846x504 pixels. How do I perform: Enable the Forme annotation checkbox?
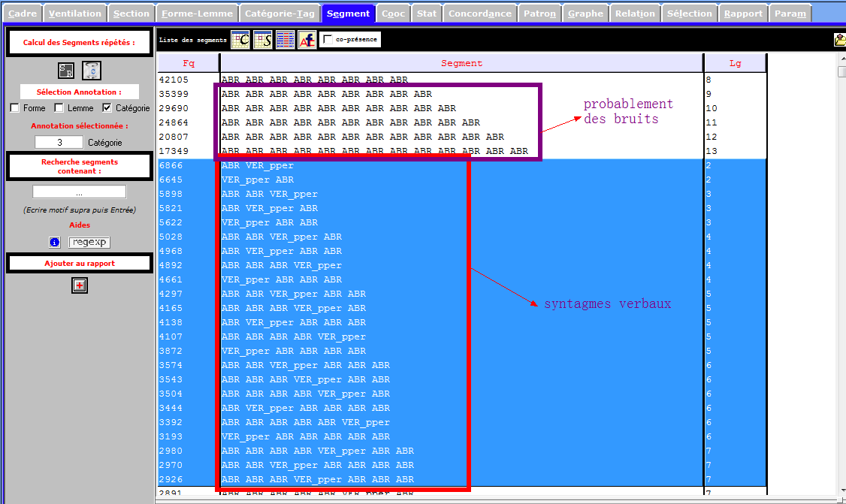click(x=15, y=108)
